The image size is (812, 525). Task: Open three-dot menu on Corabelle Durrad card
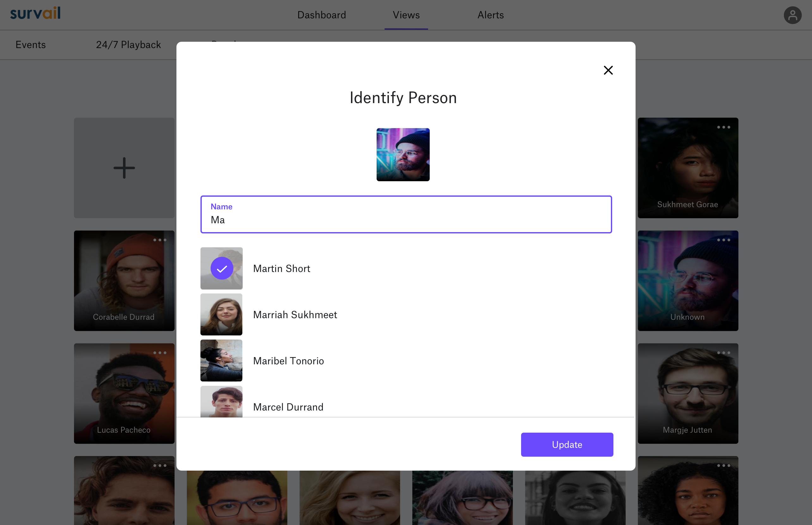click(159, 240)
